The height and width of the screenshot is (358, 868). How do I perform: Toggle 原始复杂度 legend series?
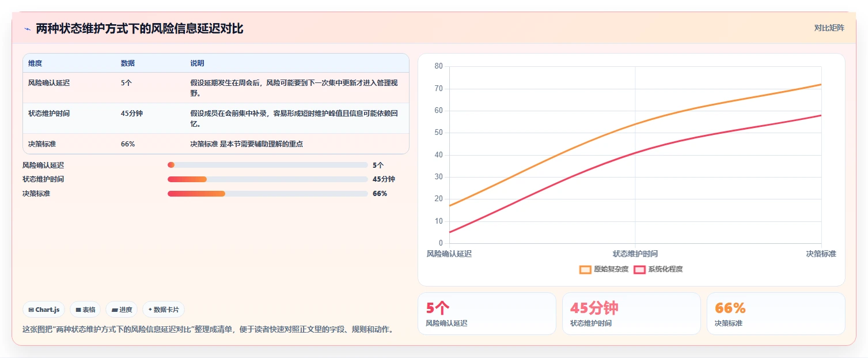[604, 269]
